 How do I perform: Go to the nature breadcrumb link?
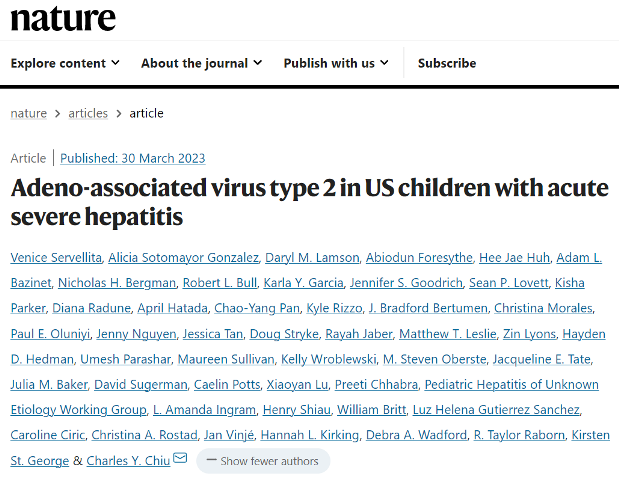click(x=28, y=113)
